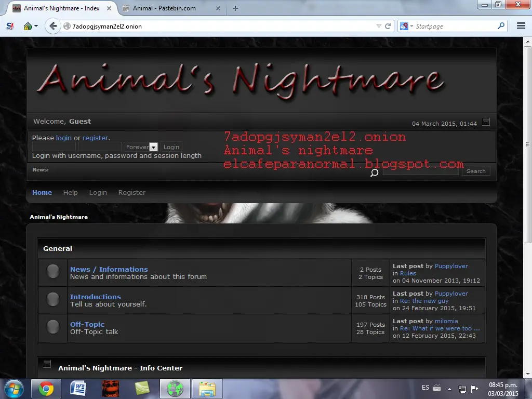Image resolution: width=532 pixels, height=399 pixels.
Task: Click the site identity globe icon
Action: point(67,26)
